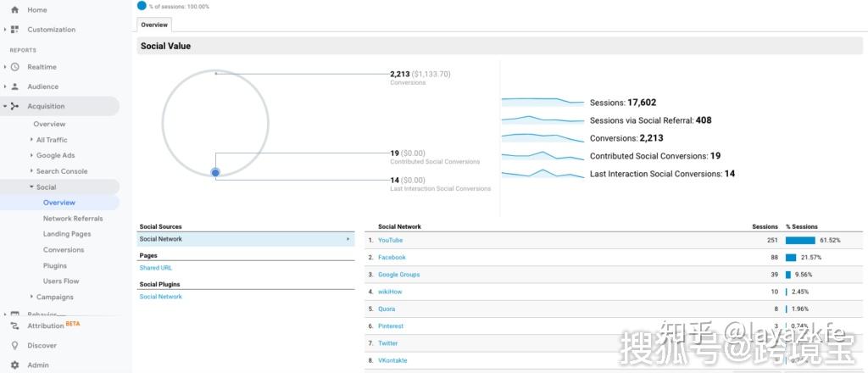Click the Home house icon
Image resolution: width=868 pixels, height=373 pixels.
coord(15,10)
